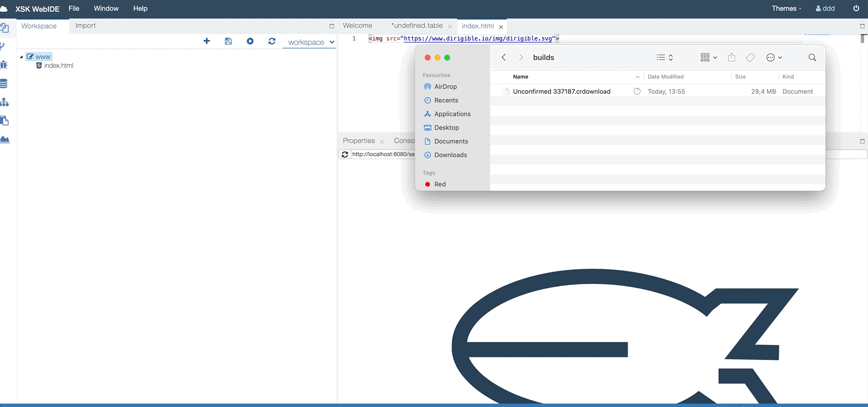Click the Finder window yellow minimize button
This screenshot has width=868, height=407.
point(437,58)
